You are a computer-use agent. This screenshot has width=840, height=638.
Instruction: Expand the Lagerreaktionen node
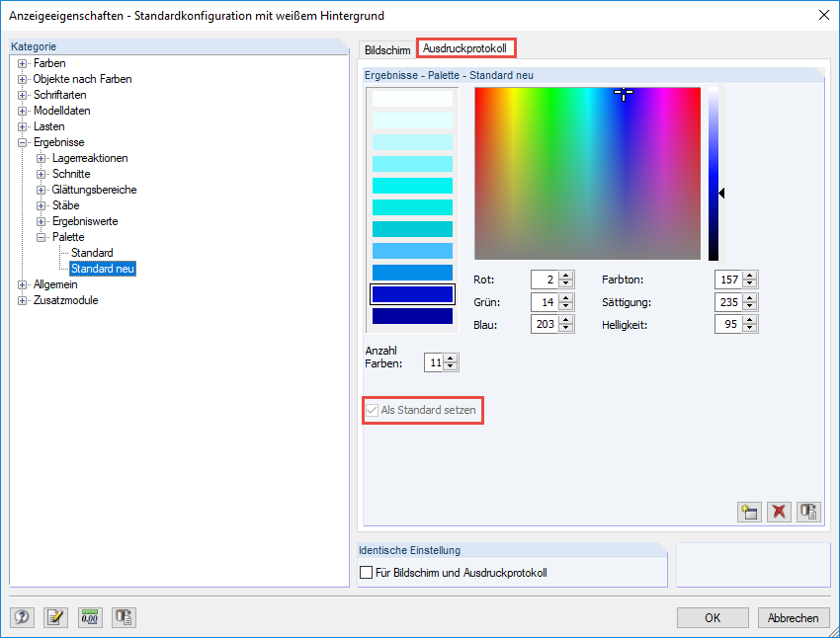click(41, 158)
